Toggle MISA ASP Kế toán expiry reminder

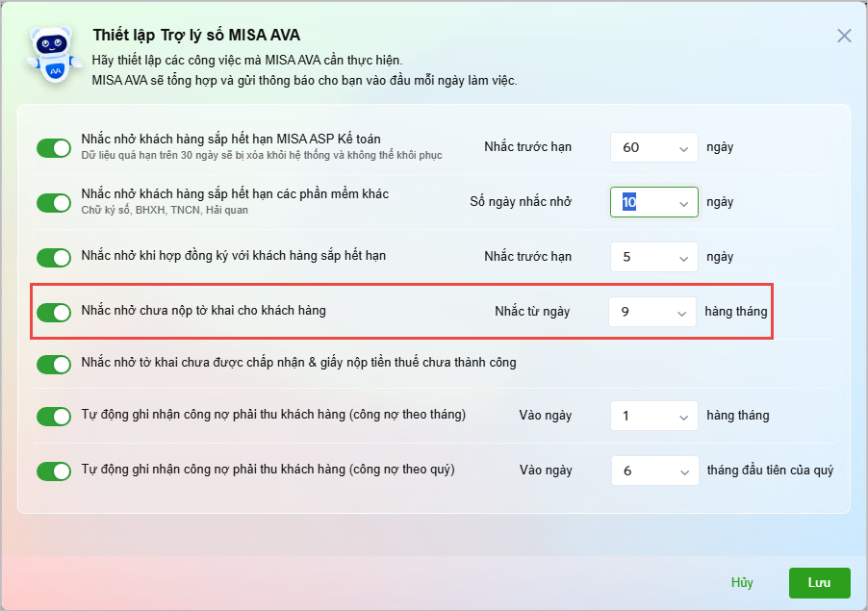[54, 148]
